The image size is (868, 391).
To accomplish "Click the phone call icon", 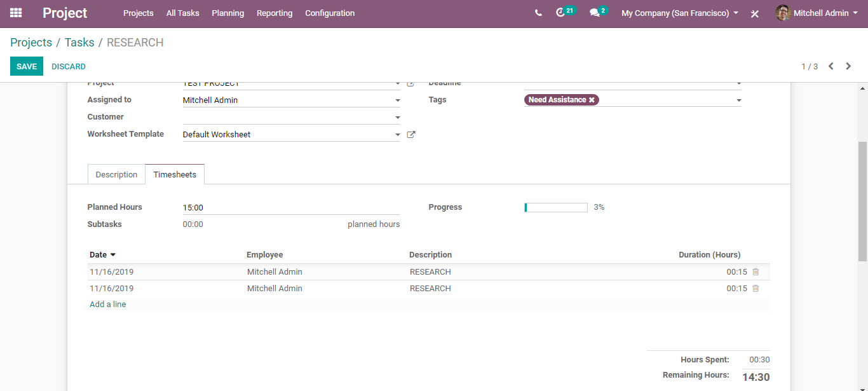I will pos(538,13).
